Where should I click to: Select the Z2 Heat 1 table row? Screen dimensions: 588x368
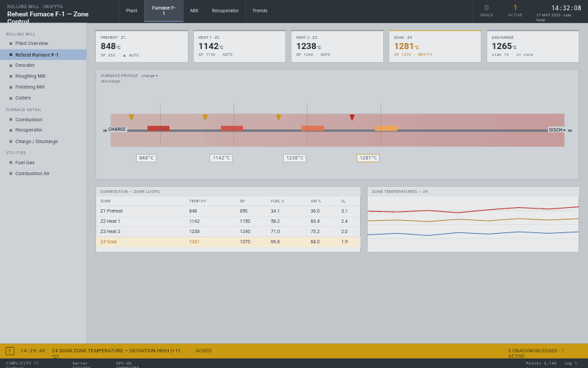pyautogui.click(x=228, y=221)
